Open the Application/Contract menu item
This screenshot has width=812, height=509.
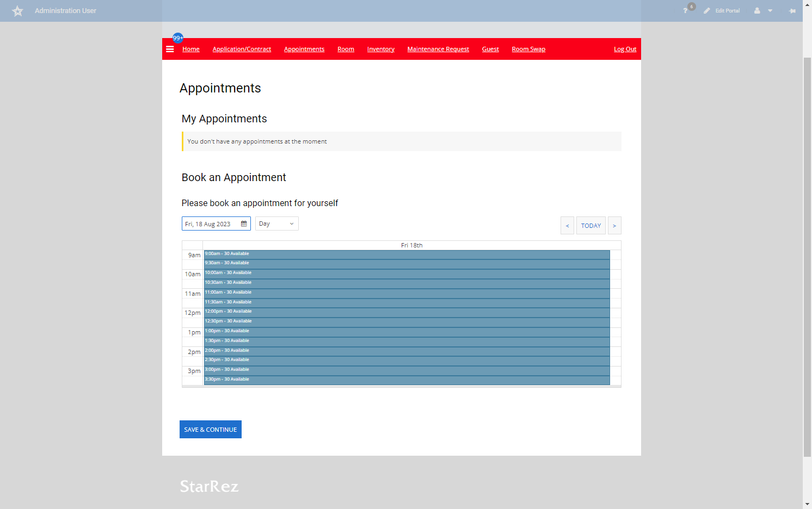pyautogui.click(x=242, y=49)
